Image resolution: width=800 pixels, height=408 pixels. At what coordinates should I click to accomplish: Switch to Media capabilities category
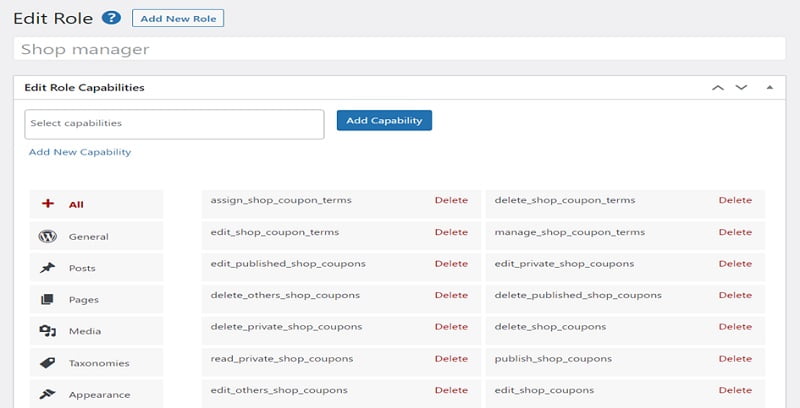[96, 331]
